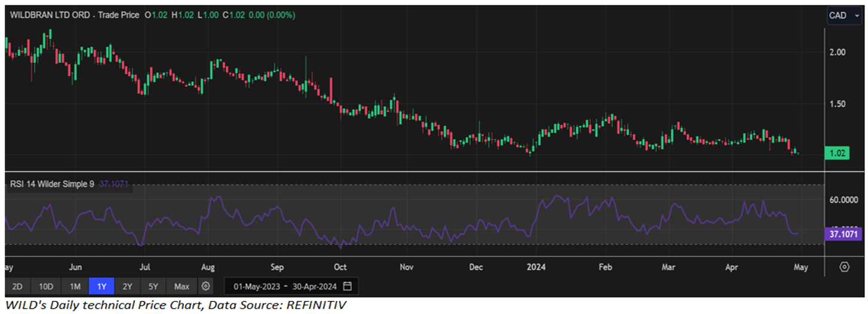Switch to the 1M range

coord(75,287)
